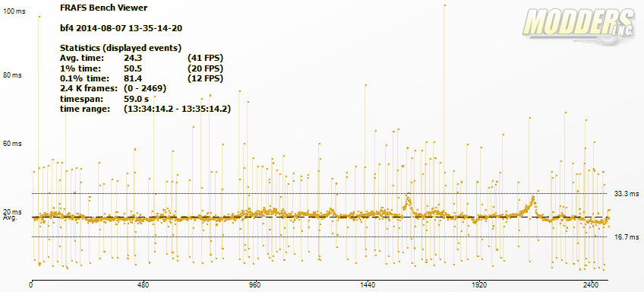Click the (41 FPS) average value
644x292 pixels.
(205, 58)
